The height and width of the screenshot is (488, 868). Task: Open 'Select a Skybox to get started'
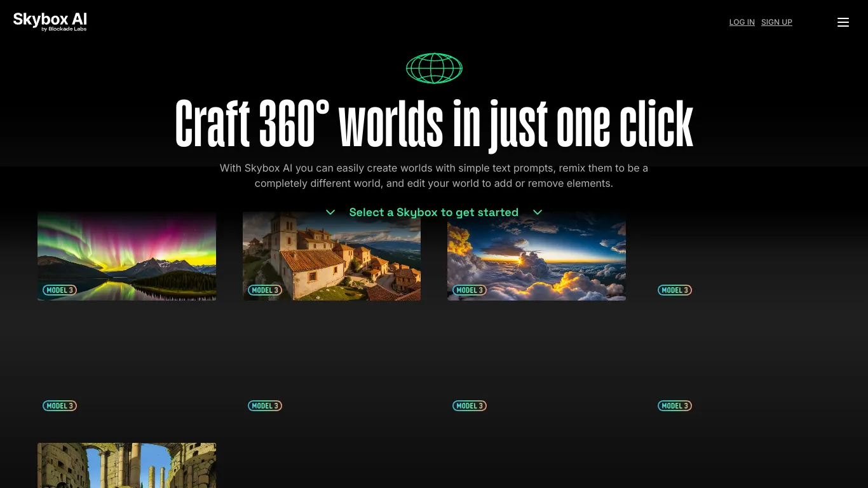pyautogui.click(x=434, y=212)
